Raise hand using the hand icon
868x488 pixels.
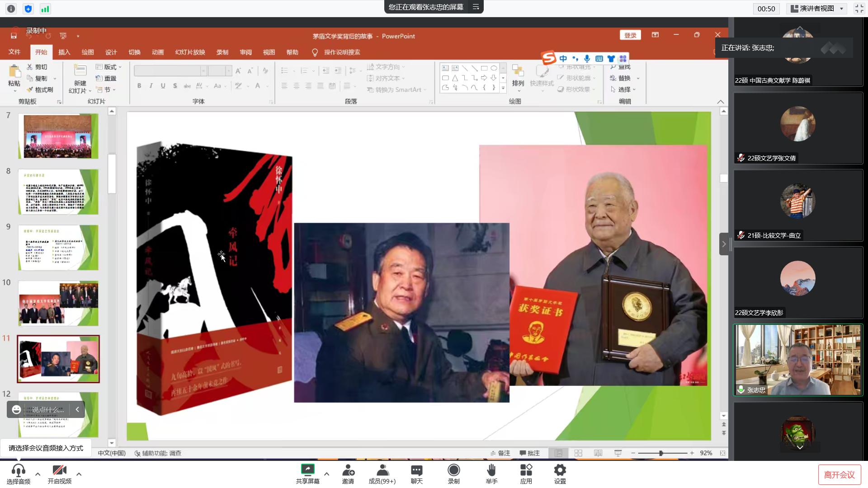(x=491, y=470)
